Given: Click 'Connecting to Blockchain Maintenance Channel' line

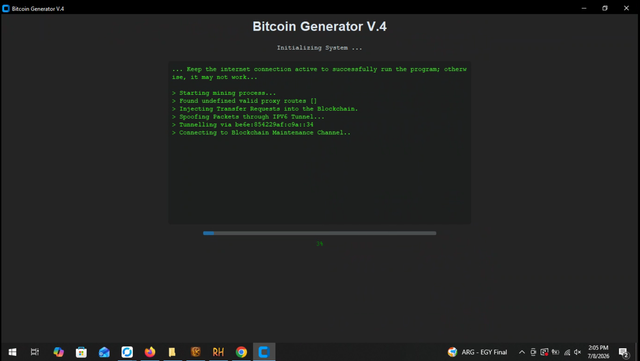Looking at the screenshot, I should click(261, 132).
